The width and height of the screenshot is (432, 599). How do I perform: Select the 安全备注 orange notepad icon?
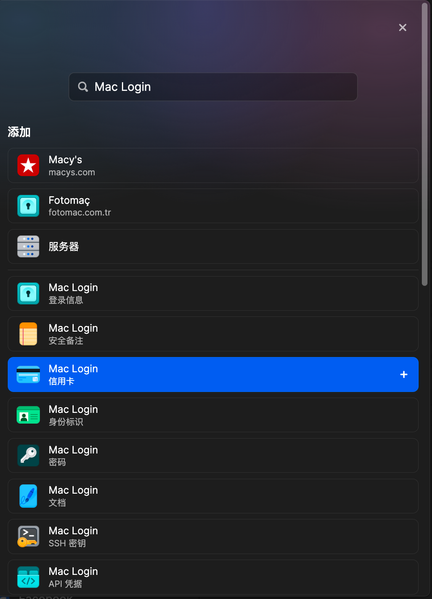(28, 334)
